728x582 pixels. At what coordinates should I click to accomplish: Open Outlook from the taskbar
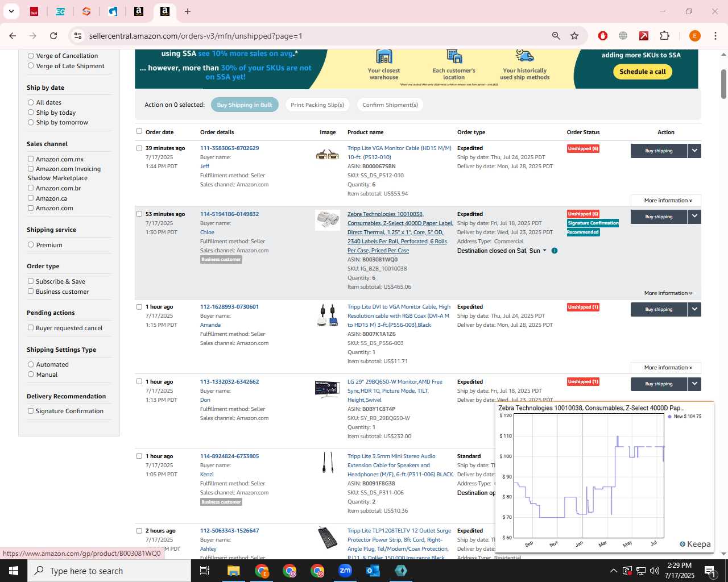pyautogui.click(x=373, y=571)
